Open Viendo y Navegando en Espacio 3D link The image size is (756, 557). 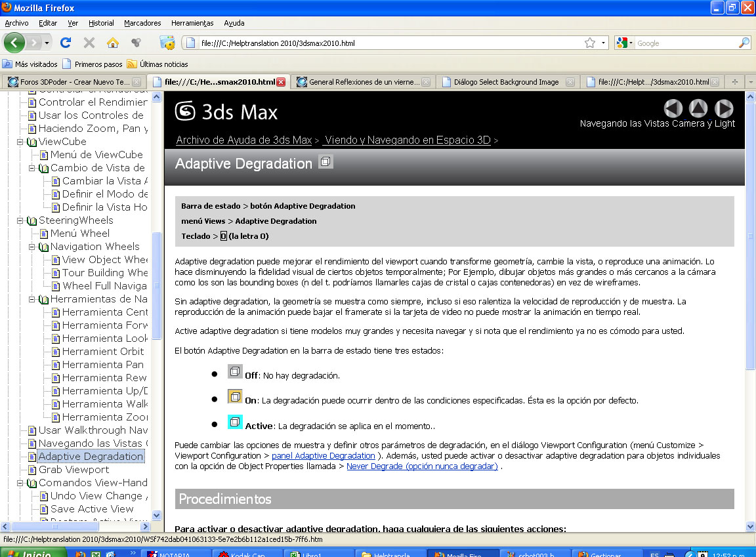click(406, 140)
